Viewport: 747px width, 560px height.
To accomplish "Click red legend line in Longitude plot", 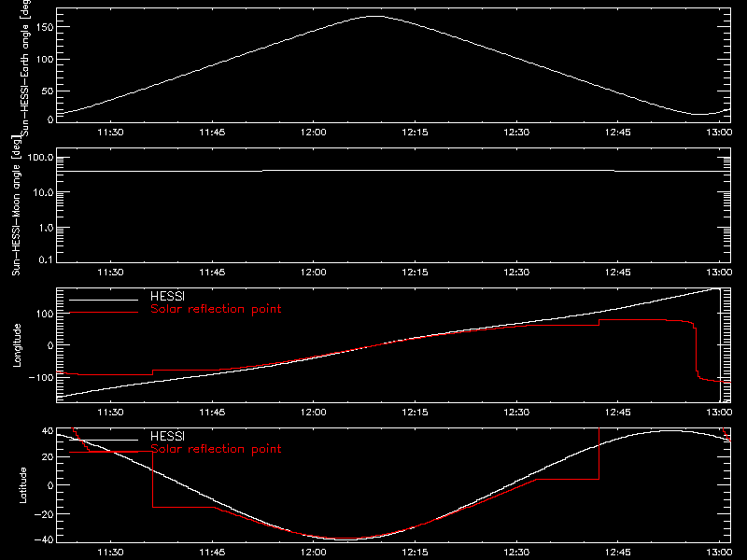I will 104,313.
